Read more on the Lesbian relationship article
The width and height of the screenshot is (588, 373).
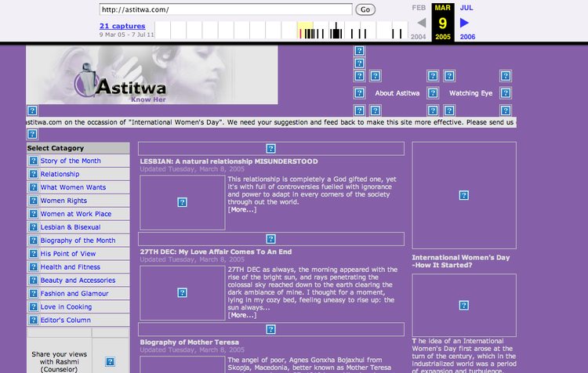pos(242,209)
